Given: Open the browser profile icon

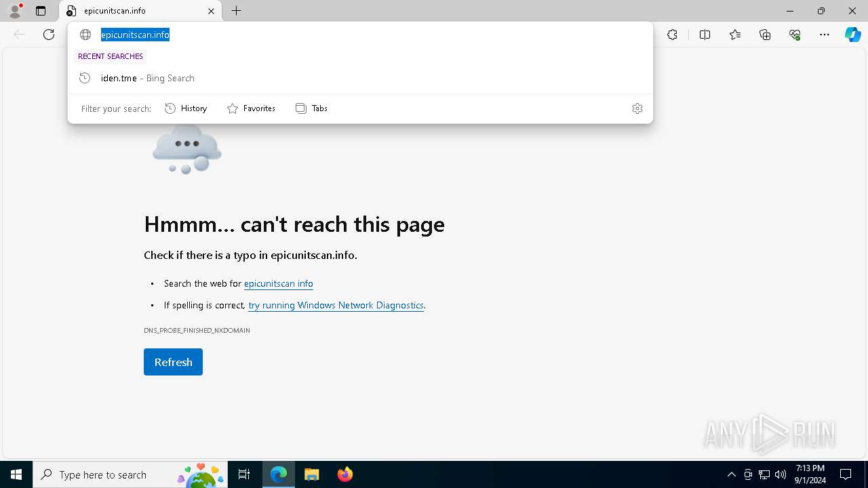Looking at the screenshot, I should pyautogui.click(x=15, y=11).
